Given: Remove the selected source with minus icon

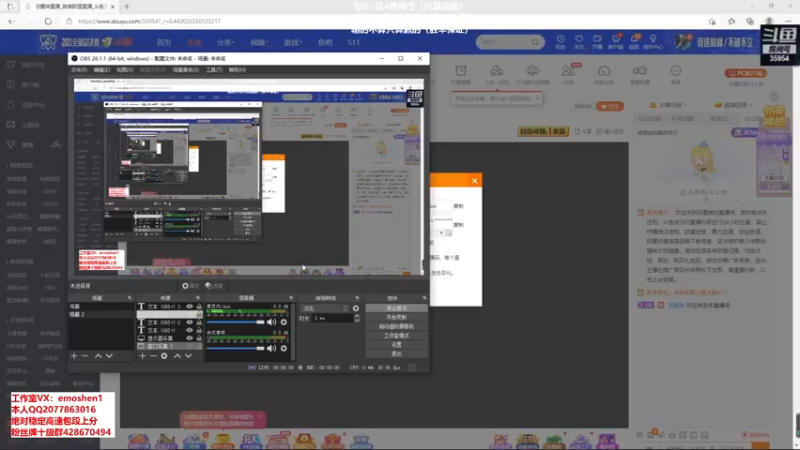Looking at the screenshot, I should [153, 356].
